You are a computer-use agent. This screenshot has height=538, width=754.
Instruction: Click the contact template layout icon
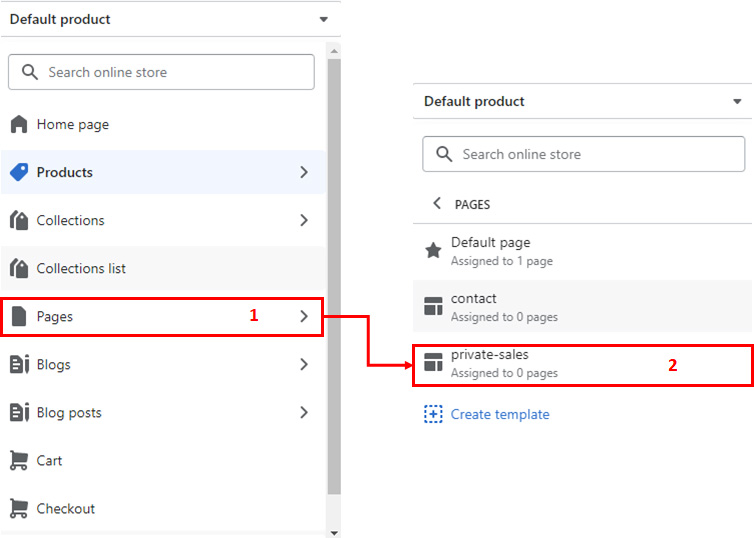tap(433, 306)
